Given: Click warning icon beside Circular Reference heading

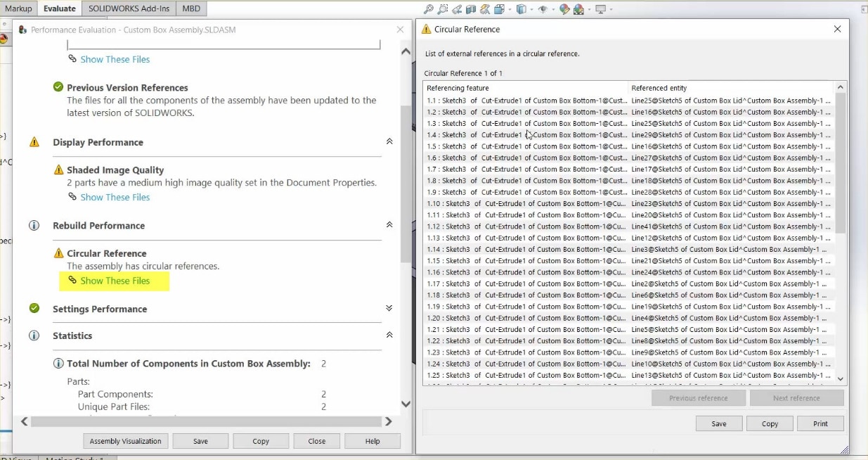Looking at the screenshot, I should coord(59,253).
